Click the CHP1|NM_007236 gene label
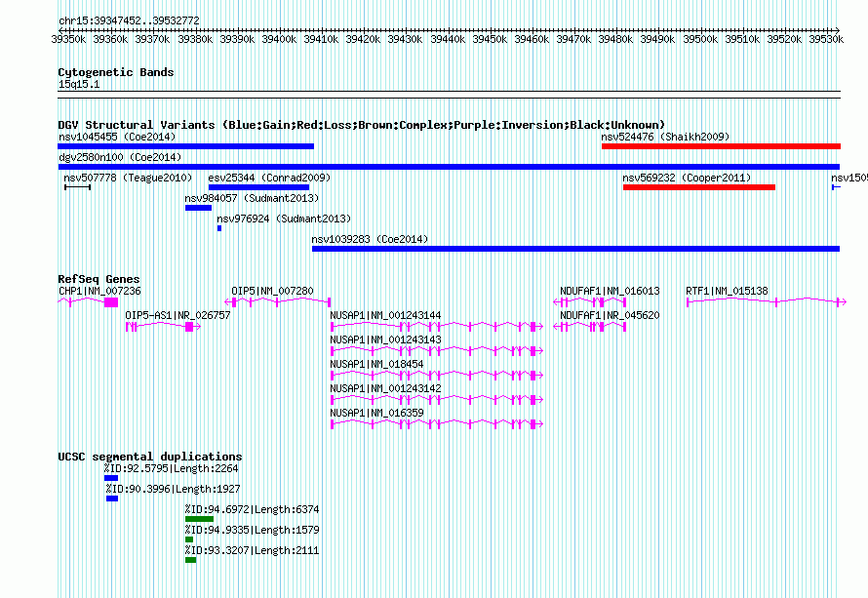This screenshot has height=598, width=868. [99, 291]
